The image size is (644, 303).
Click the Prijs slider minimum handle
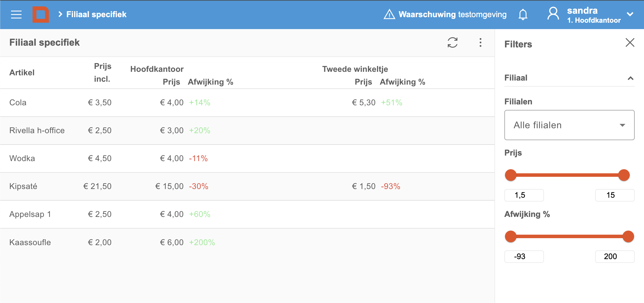pos(510,175)
